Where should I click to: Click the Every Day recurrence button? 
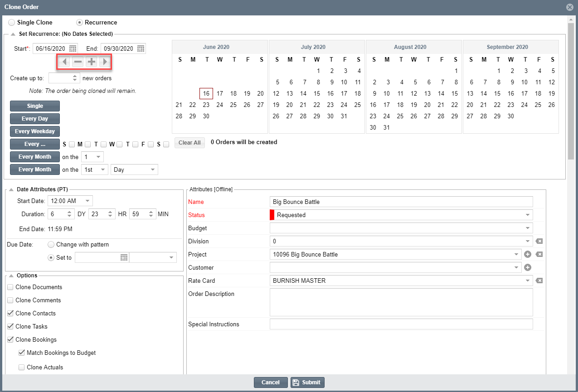coord(35,119)
